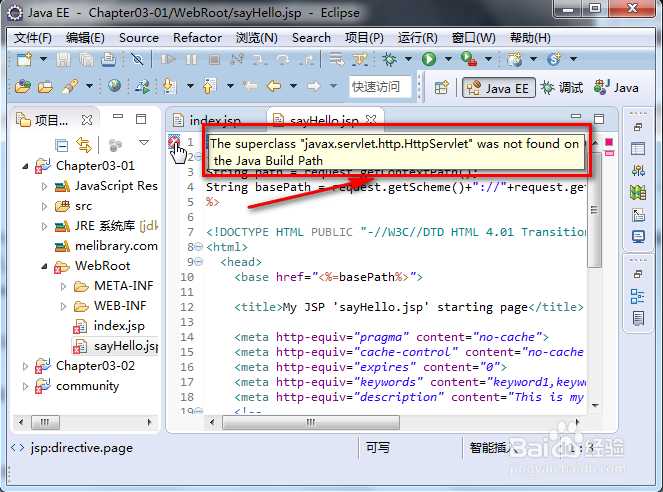Expand the community project
This screenshot has width=663, height=492.
coord(25,386)
